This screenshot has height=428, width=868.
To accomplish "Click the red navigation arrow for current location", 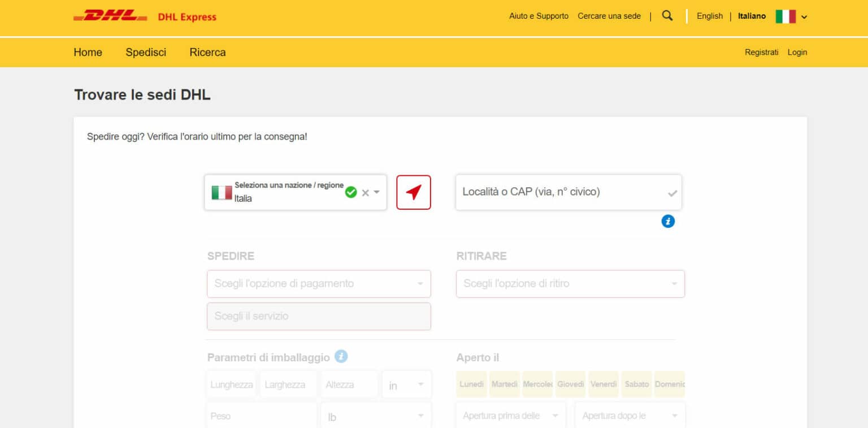I will pyautogui.click(x=413, y=192).
